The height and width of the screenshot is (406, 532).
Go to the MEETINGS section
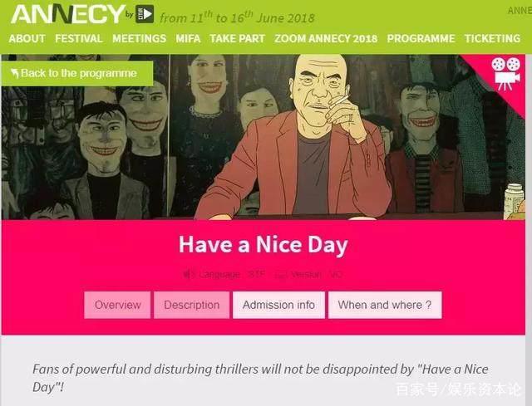(139, 39)
